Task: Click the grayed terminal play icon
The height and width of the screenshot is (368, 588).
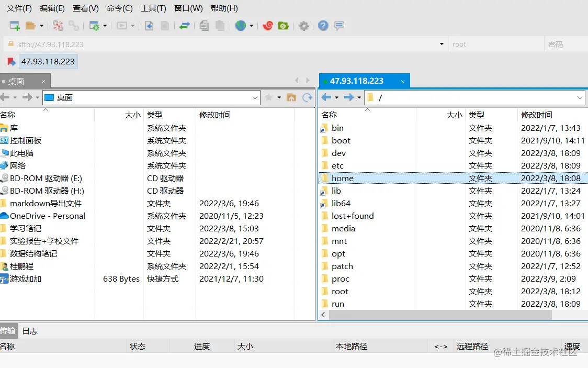Action: 122,26
